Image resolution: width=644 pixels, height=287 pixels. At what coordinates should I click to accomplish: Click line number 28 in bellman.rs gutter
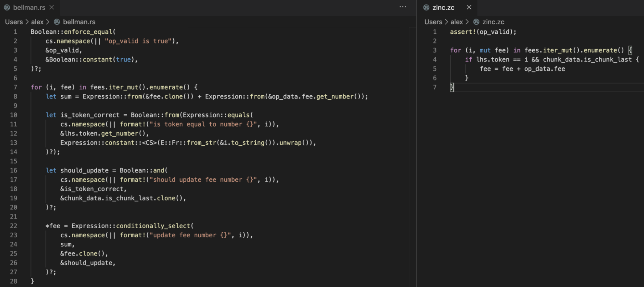click(13, 281)
